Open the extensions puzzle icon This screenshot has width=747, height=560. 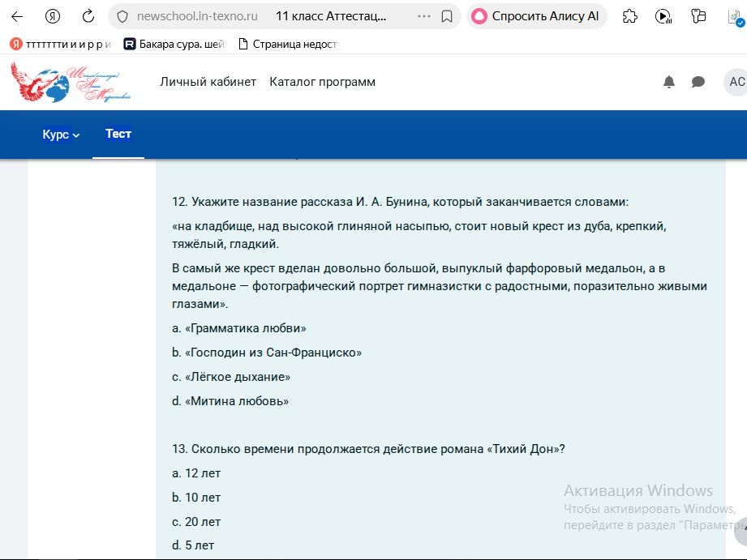click(x=630, y=17)
